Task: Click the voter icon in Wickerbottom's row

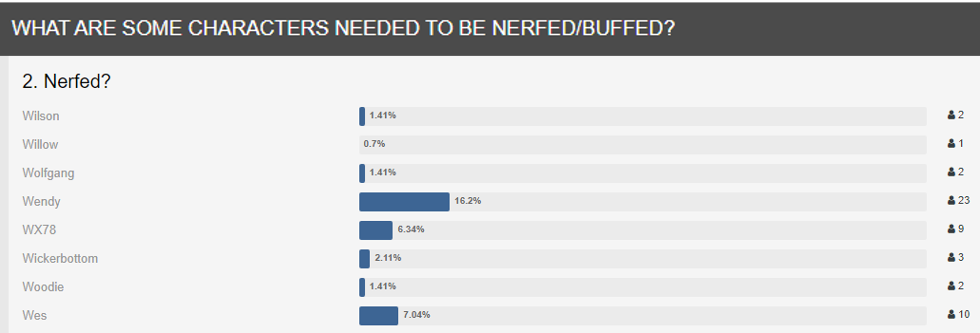Action: click(x=951, y=258)
